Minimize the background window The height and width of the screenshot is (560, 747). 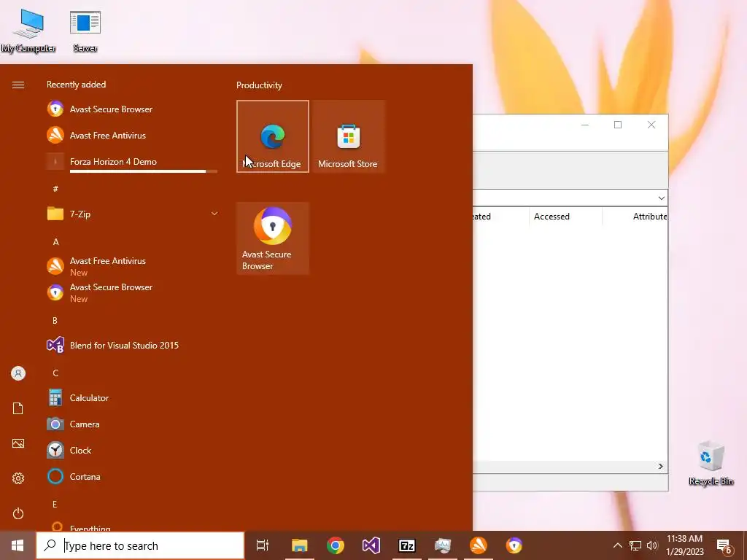pos(585,125)
